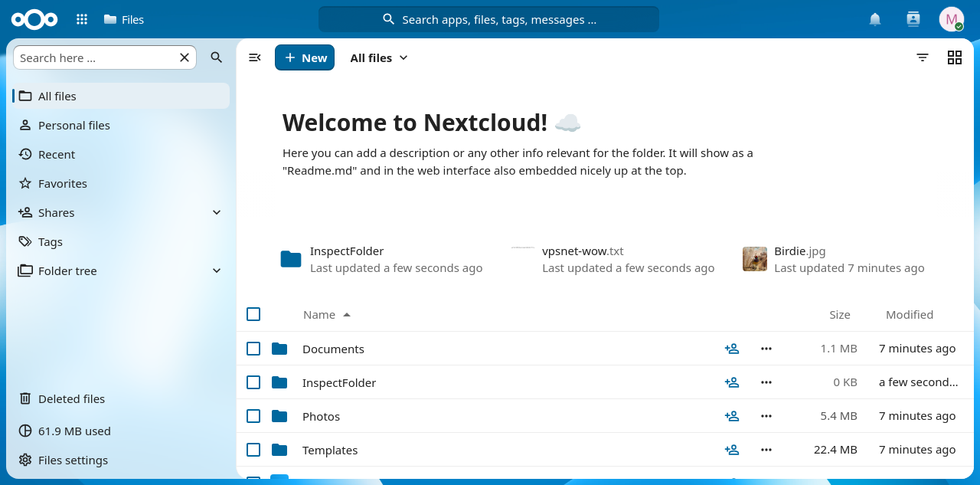Sort by the Modified column
The width and height of the screenshot is (980, 485).
910,314
